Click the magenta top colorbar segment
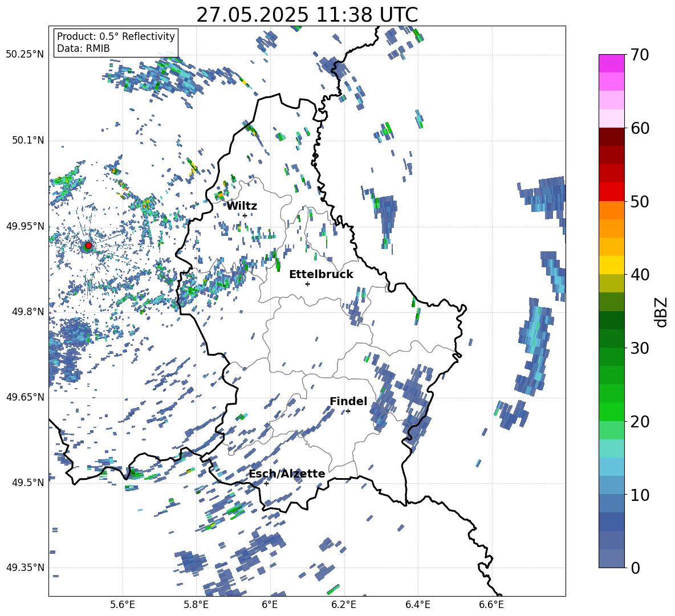Viewport: 675px width, 616px height. pyautogui.click(x=611, y=63)
